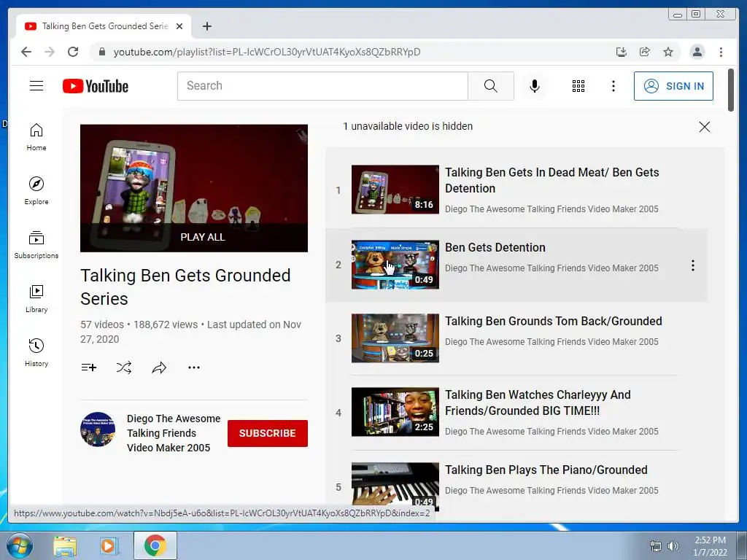Image resolution: width=747 pixels, height=560 pixels.
Task: Go back in Chrome
Action: [26, 52]
